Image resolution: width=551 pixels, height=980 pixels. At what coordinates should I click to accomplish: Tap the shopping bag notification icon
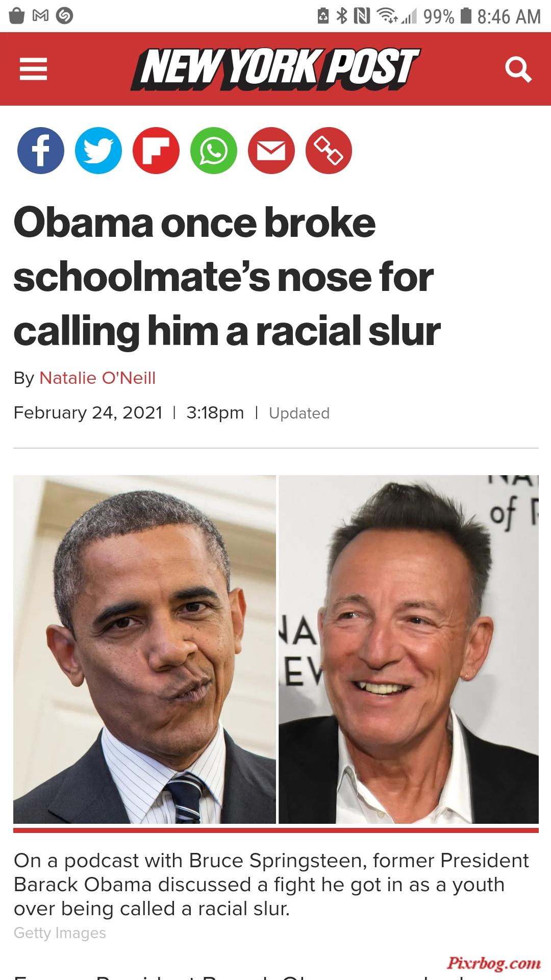[17, 16]
